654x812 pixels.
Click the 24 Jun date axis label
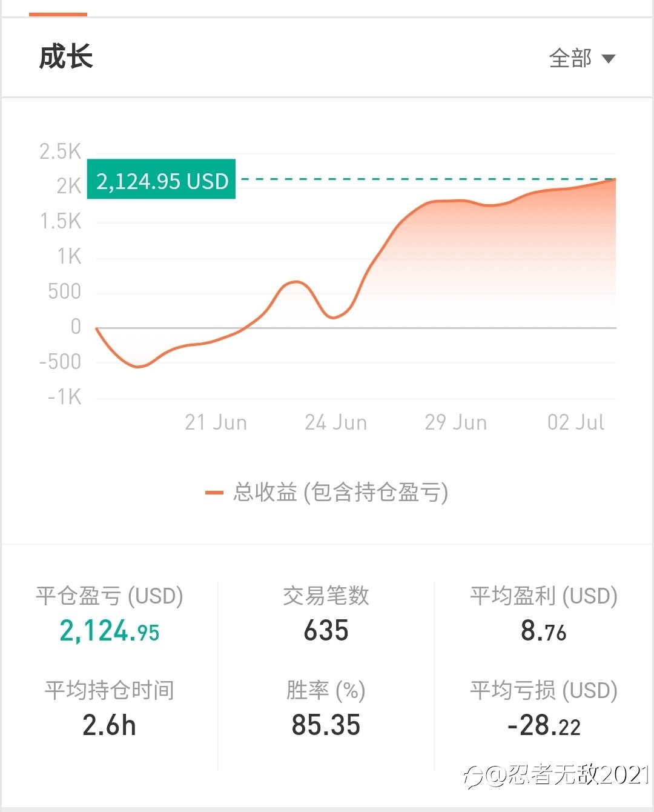click(335, 422)
